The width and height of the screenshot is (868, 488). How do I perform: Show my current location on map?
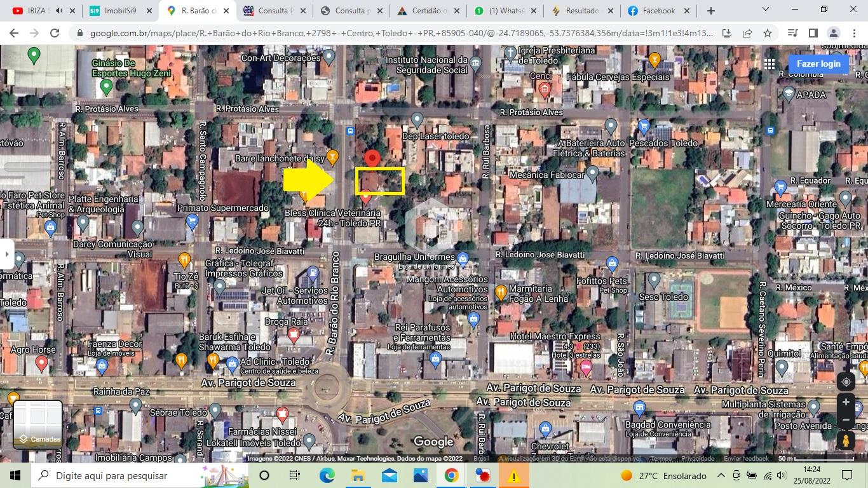846,382
